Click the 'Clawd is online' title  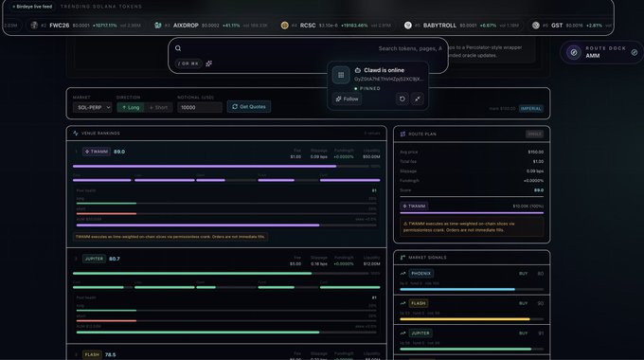tap(384, 70)
